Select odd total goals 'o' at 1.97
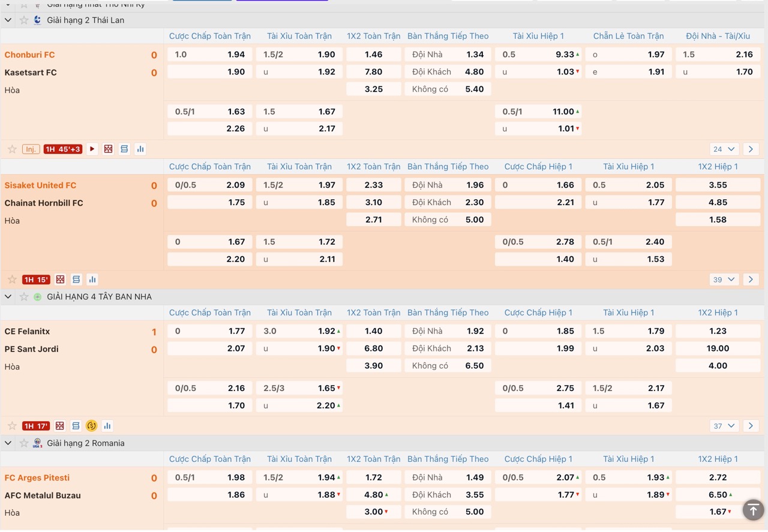This screenshot has height=532, width=768. 628,55
